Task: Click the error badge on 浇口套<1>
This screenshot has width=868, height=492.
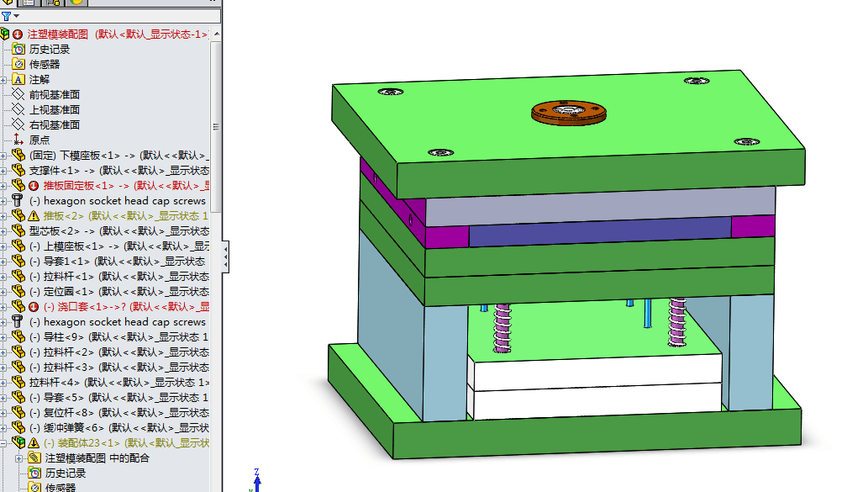Action: click(34, 306)
